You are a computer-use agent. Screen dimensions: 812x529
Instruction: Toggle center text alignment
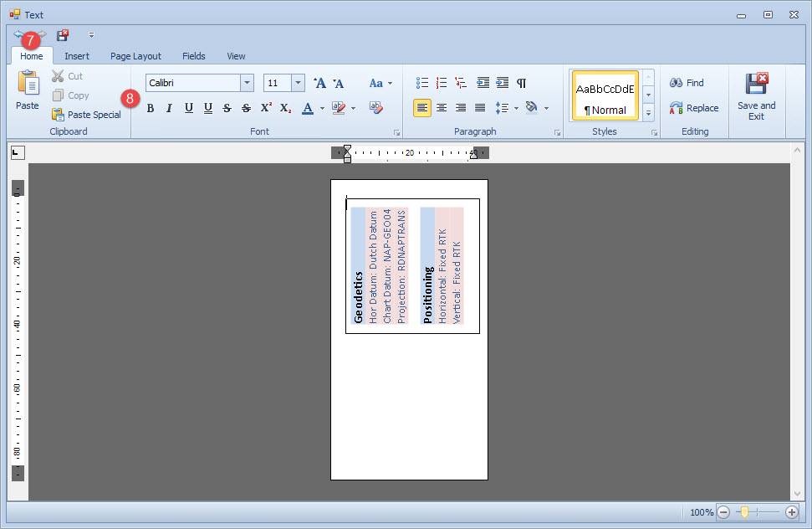coord(442,108)
